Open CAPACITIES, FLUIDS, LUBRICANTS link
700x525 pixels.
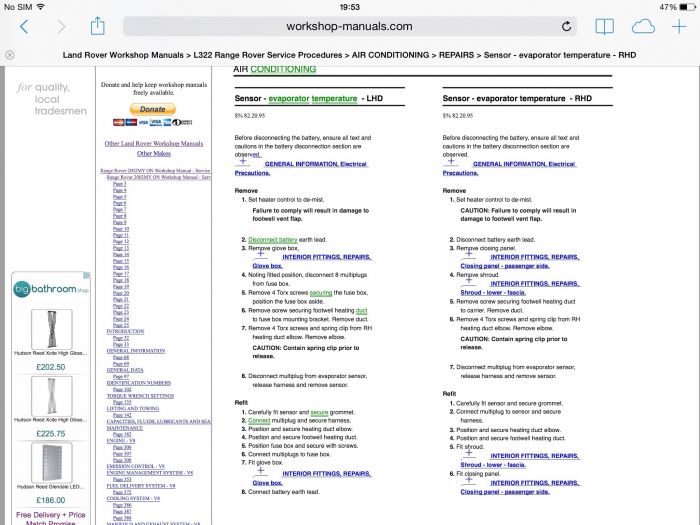point(158,421)
